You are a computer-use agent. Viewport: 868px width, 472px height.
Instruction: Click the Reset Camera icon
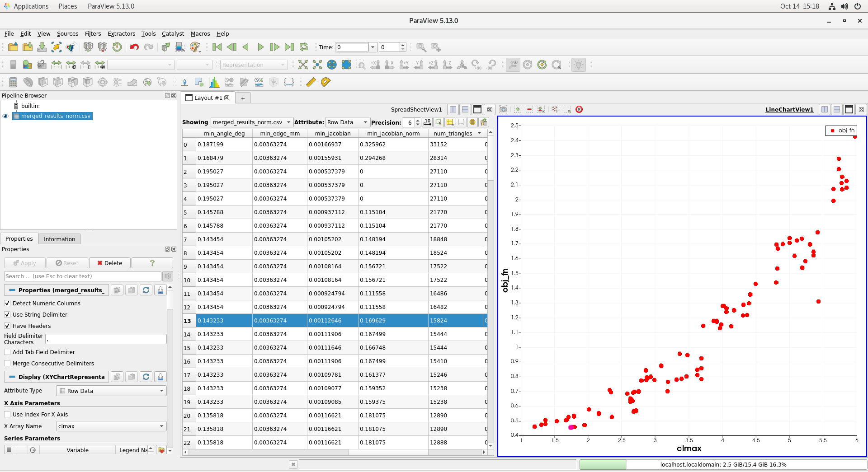pyautogui.click(x=303, y=65)
